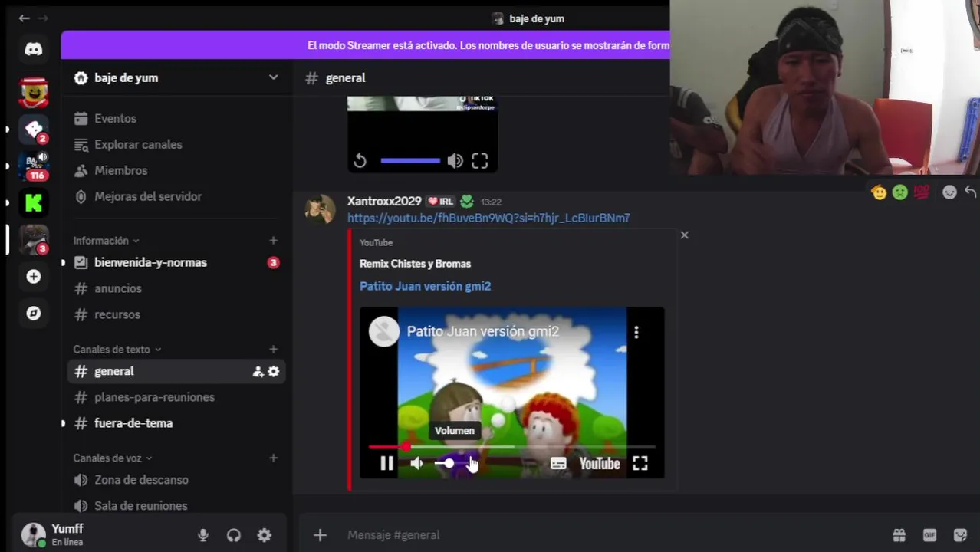Mute the upper video speaker icon
The width and height of the screenshot is (980, 552).
click(x=455, y=161)
